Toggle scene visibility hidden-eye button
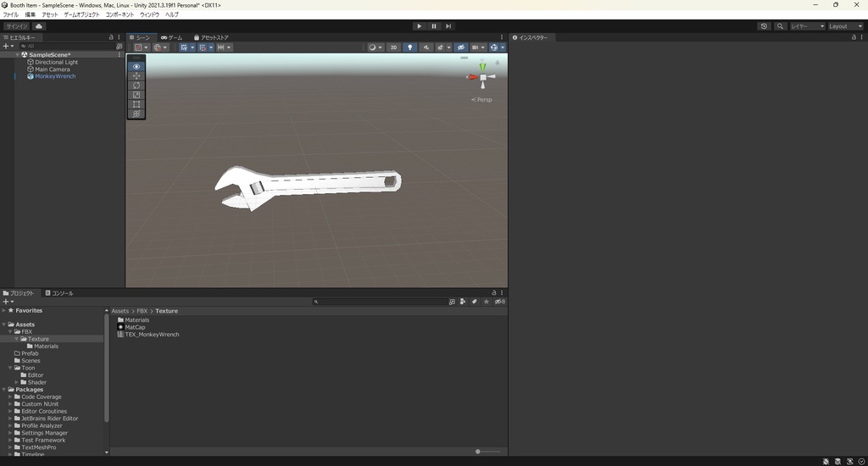 pyautogui.click(x=460, y=47)
